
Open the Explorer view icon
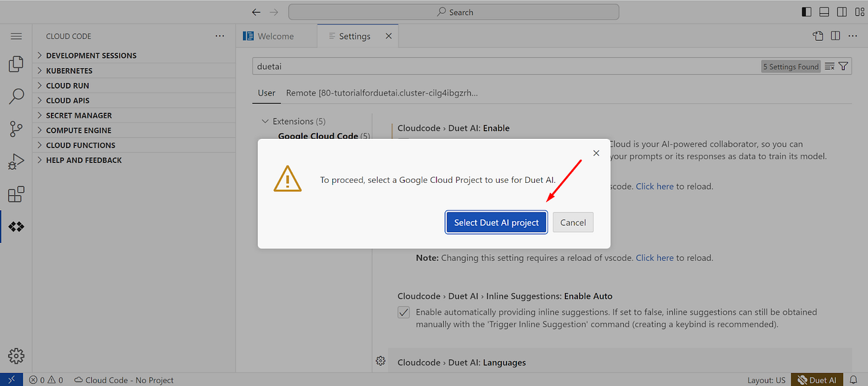(x=16, y=64)
